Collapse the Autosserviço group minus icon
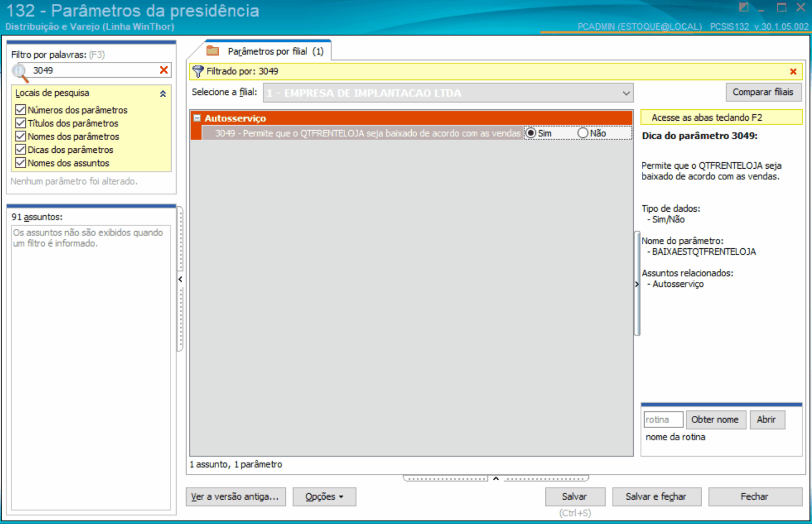The width and height of the screenshot is (812, 524). pos(197,118)
